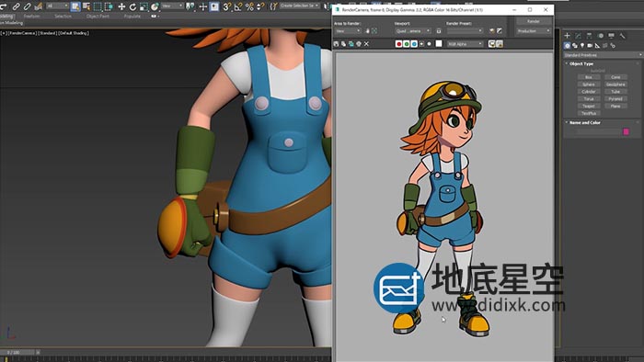Click the Auto Region Selected icon
Screen dimensions: 644x362
point(374,31)
